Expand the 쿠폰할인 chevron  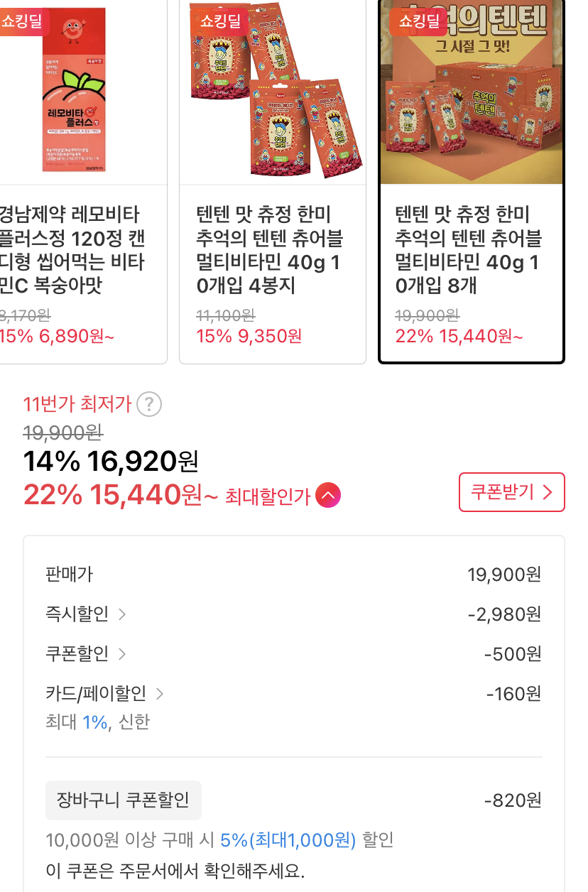(122, 654)
